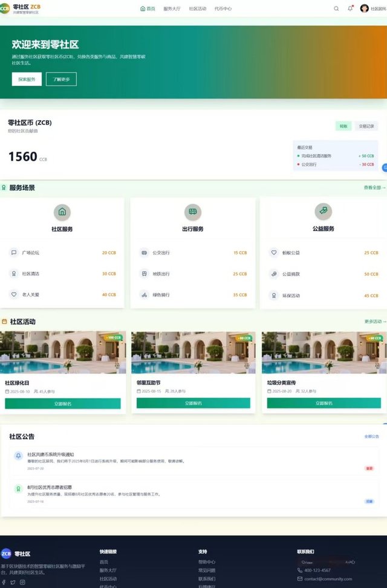Click the 20 CCB value for 广场论坛
Screen dimensions: 387x588
[109, 253]
